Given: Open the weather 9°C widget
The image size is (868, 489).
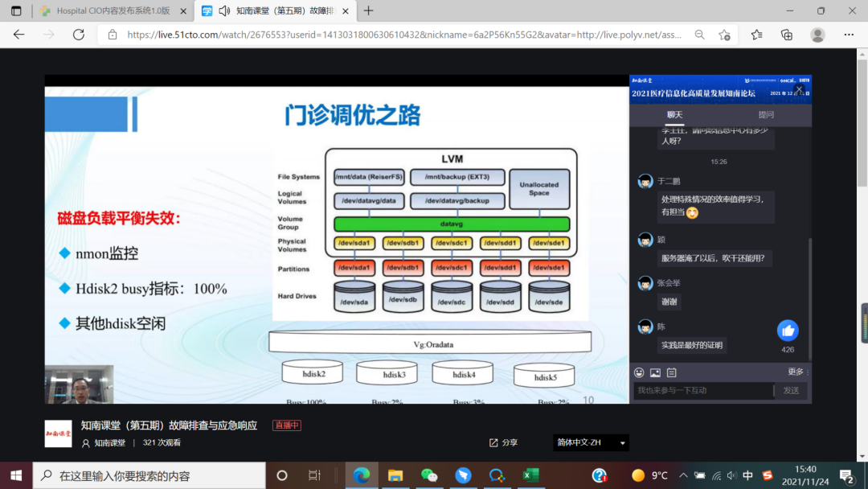Looking at the screenshot, I should (649, 475).
